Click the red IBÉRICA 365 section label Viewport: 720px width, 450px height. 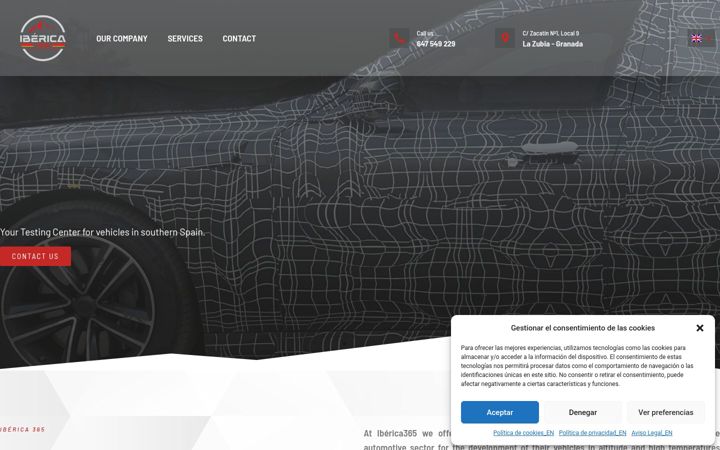point(22,430)
